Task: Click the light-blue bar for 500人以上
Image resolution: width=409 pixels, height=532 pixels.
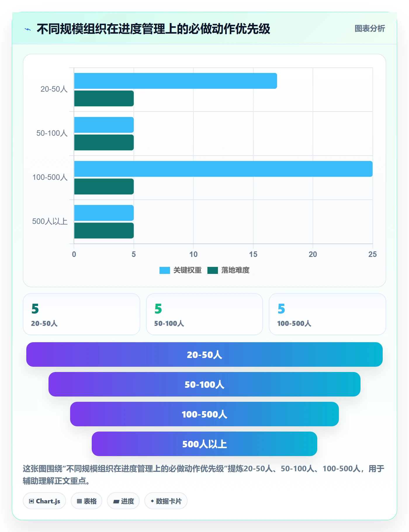Action: (x=104, y=213)
